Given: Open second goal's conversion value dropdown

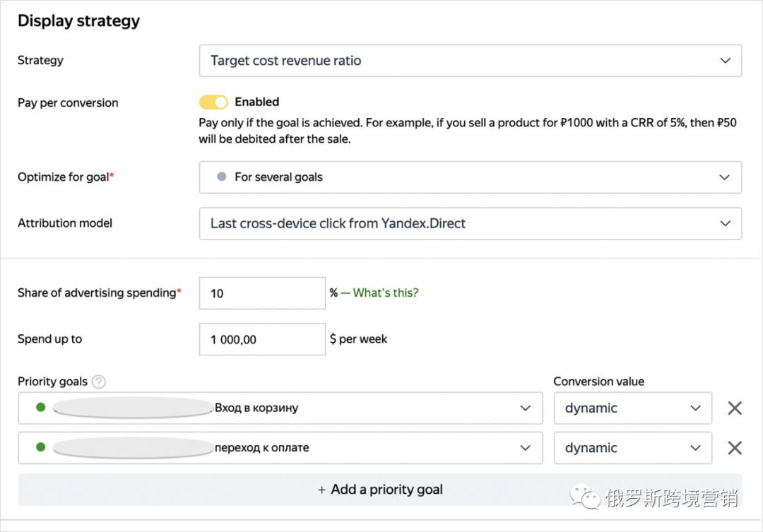Looking at the screenshot, I should pyautogui.click(x=632, y=448).
